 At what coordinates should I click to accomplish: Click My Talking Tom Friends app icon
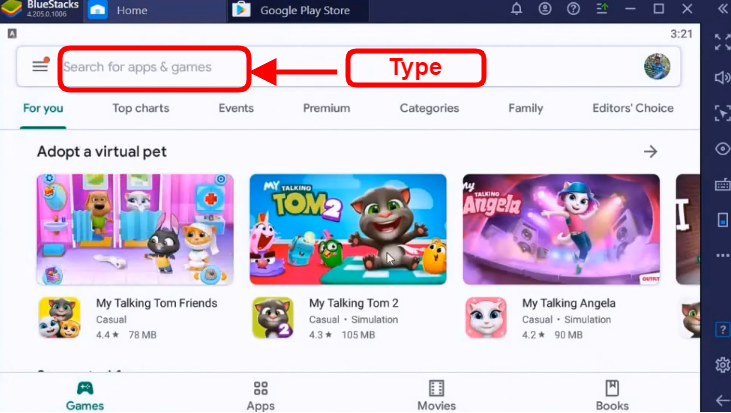pos(60,317)
